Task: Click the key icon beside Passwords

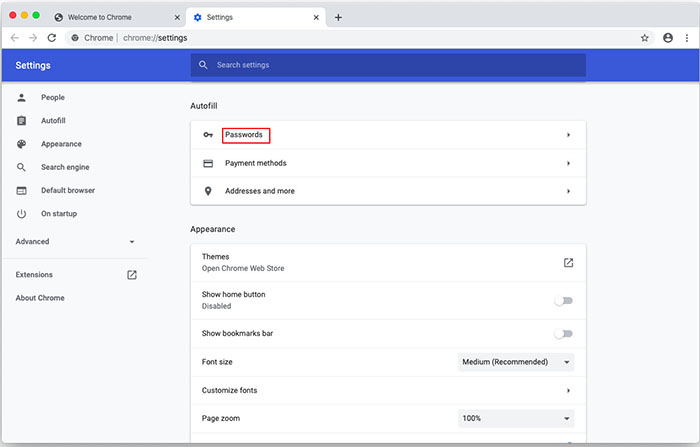Action: click(x=208, y=135)
